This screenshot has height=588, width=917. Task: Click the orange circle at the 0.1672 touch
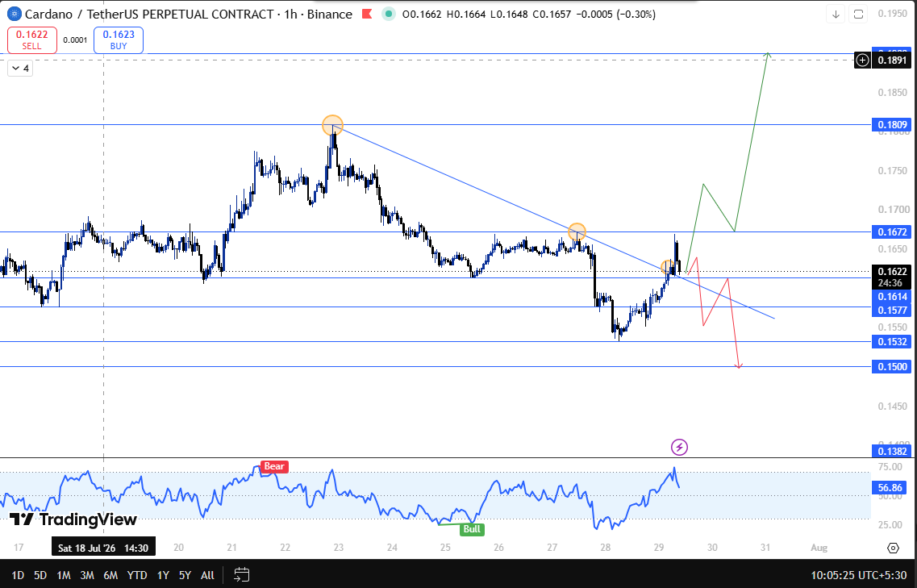pyautogui.click(x=577, y=231)
